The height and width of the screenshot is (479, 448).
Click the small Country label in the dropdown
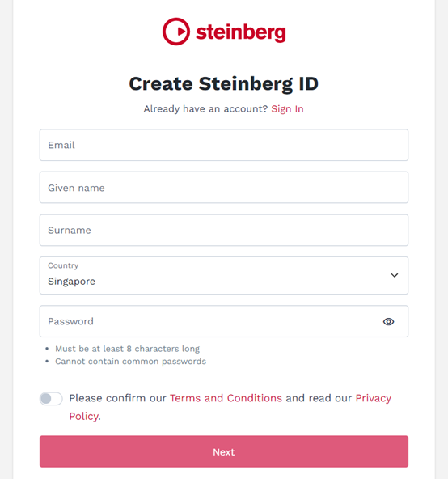click(63, 265)
